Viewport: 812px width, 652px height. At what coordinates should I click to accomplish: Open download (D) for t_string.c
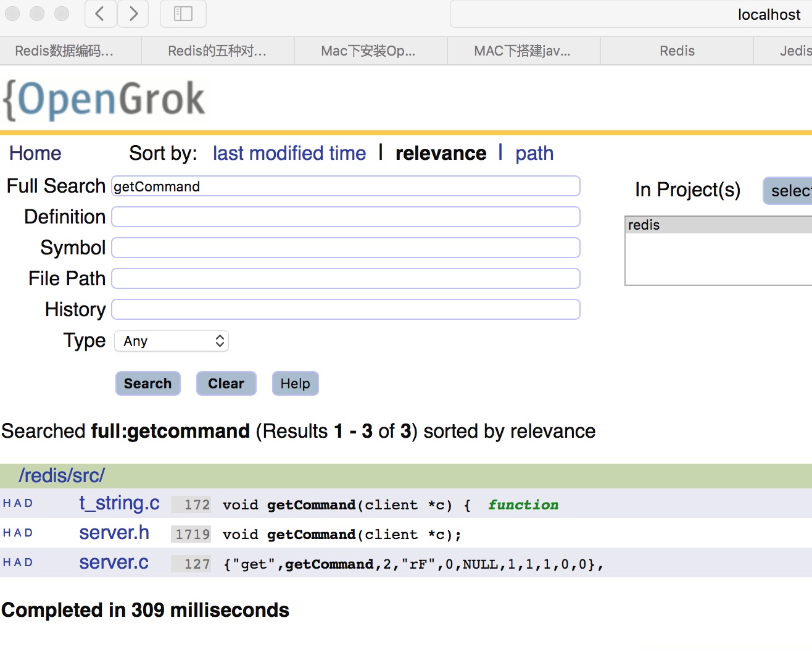[28, 503]
